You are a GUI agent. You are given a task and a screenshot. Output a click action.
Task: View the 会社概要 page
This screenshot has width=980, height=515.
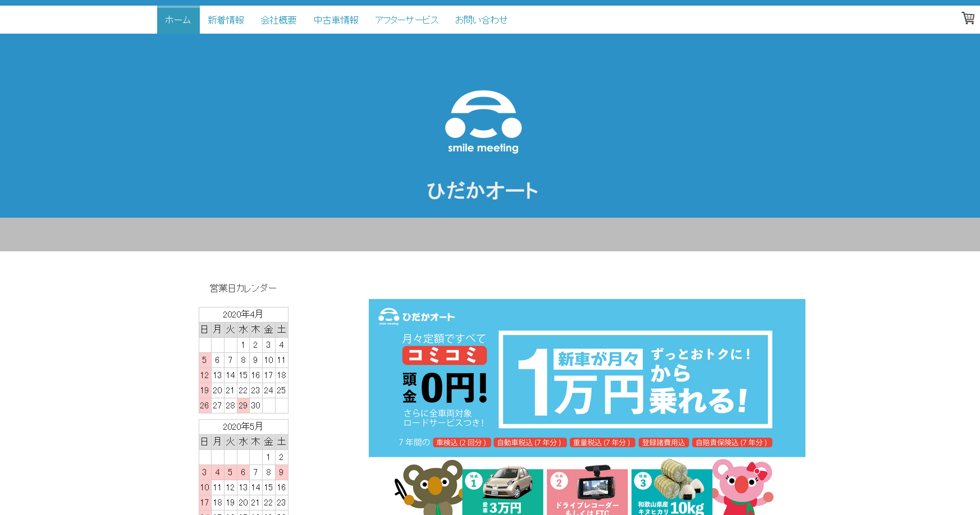tap(278, 19)
